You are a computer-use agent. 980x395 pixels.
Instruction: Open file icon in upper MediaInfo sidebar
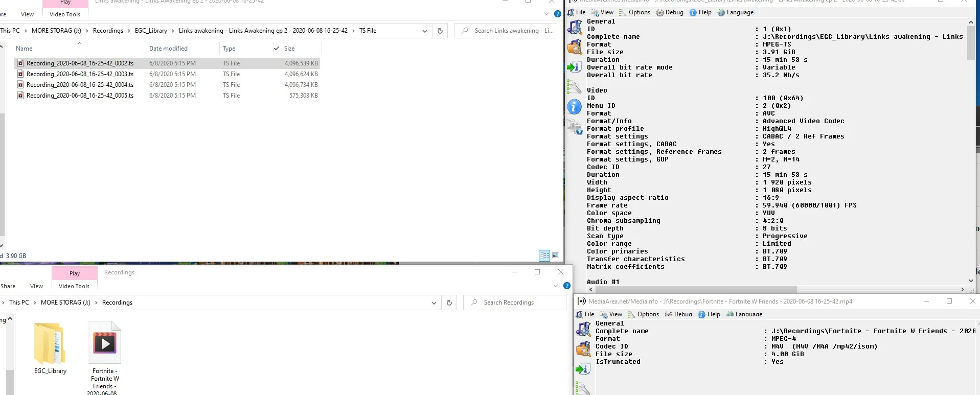pyautogui.click(x=575, y=27)
